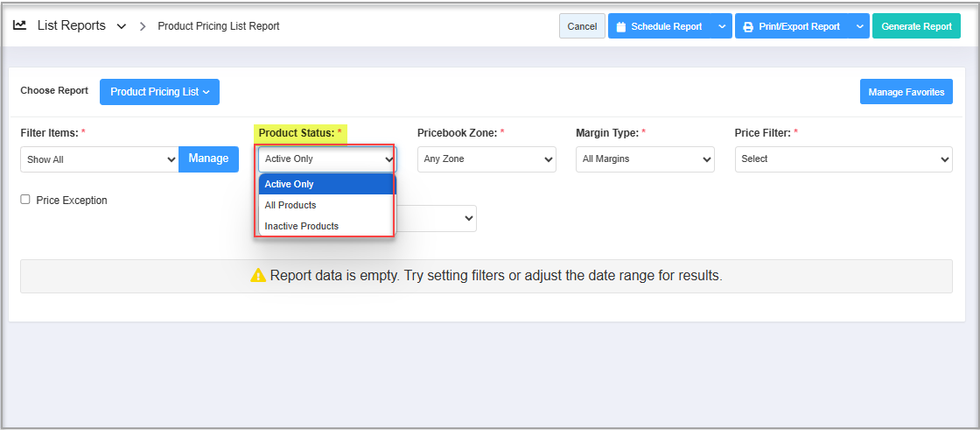This screenshot has height=430, width=980.
Task: Click the Manage button beside Filter Items
Action: pyautogui.click(x=209, y=159)
